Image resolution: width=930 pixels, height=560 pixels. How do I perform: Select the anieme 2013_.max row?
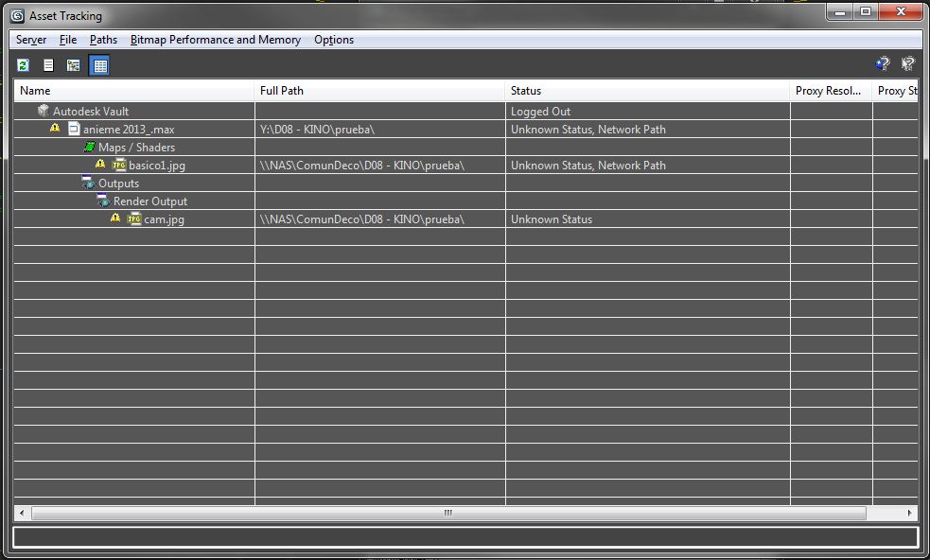129,130
